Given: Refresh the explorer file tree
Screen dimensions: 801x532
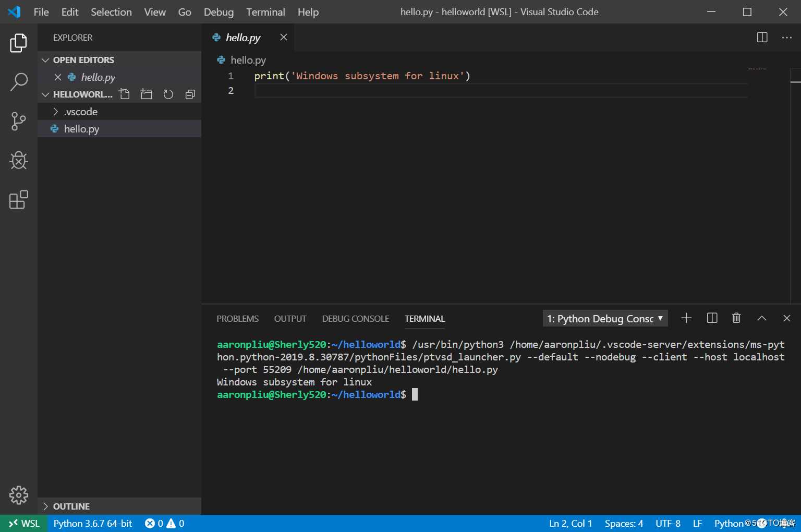Looking at the screenshot, I should point(168,94).
